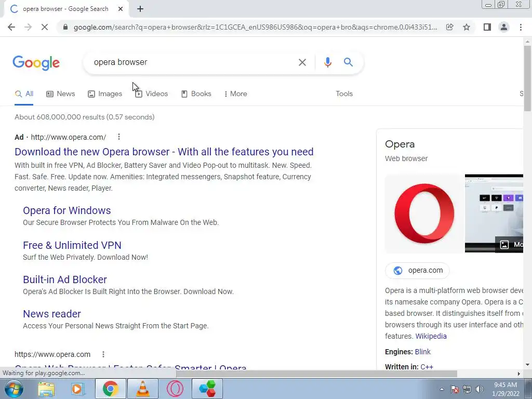Open the Chrome profile menu
This screenshot has height=399, width=532.
pos(504,27)
